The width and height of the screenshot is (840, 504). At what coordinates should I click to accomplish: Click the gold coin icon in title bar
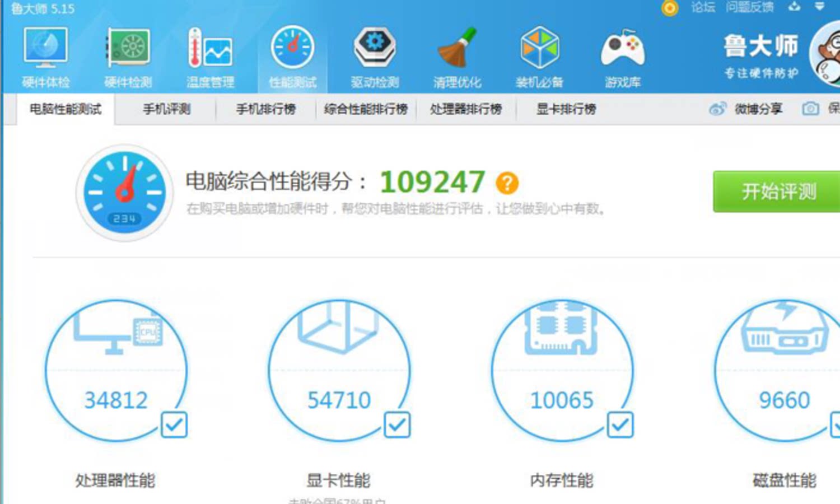[x=670, y=8]
